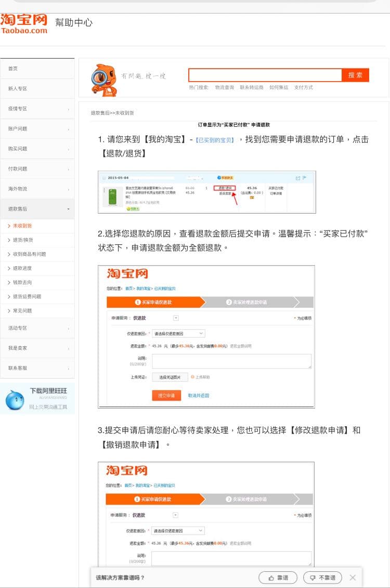The image size is (390, 588).
Task: Expand the 我是卖家 sidebar section
Action: point(37,348)
